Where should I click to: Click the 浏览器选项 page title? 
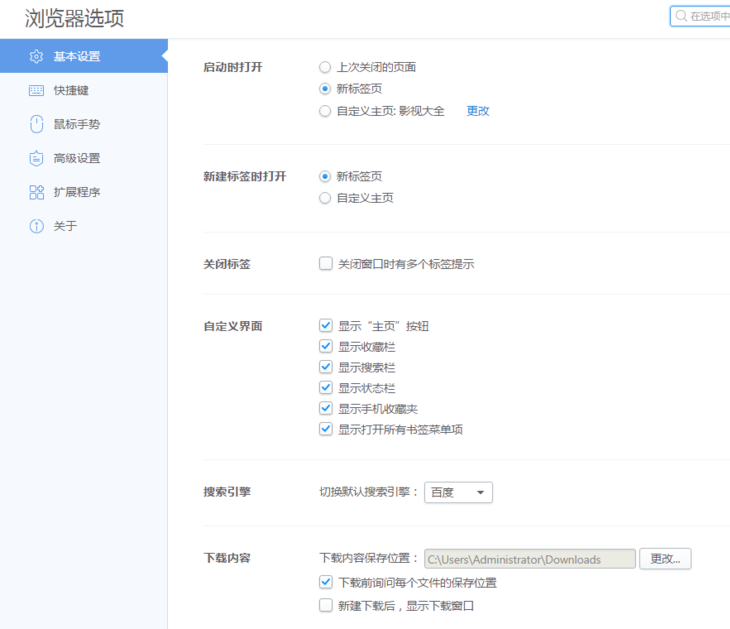pos(74,19)
